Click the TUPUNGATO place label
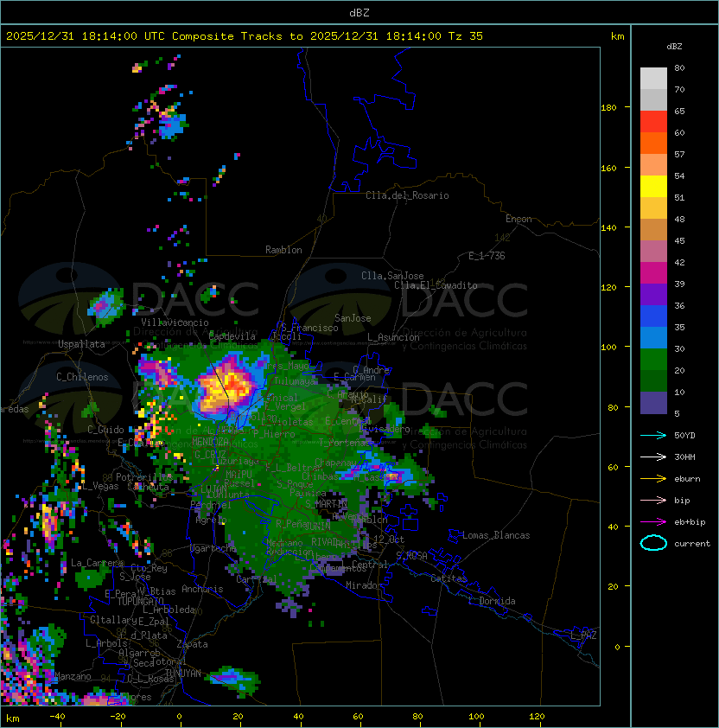Image resolution: width=719 pixels, height=728 pixels. [x=141, y=602]
